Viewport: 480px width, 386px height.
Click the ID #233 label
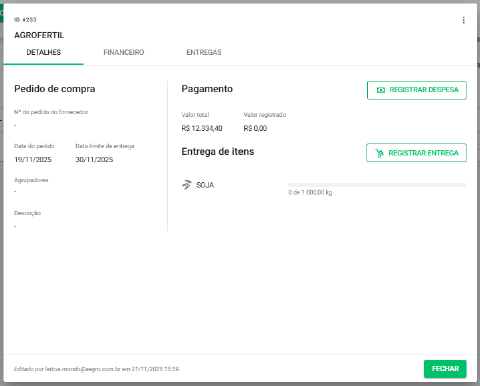point(25,20)
